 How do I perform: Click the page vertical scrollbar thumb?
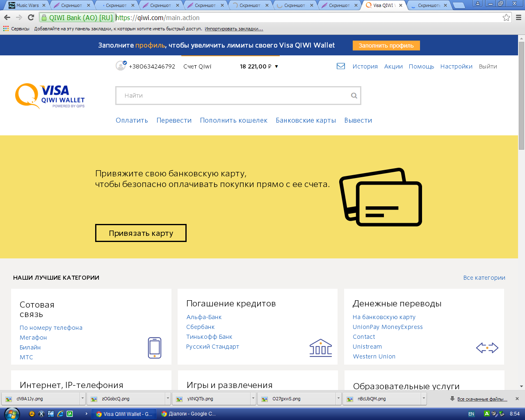(521, 95)
